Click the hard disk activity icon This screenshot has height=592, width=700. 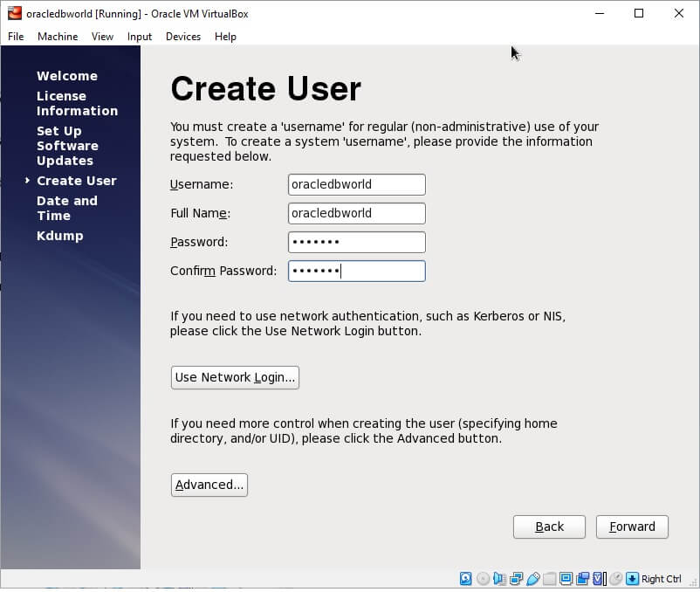pos(465,579)
